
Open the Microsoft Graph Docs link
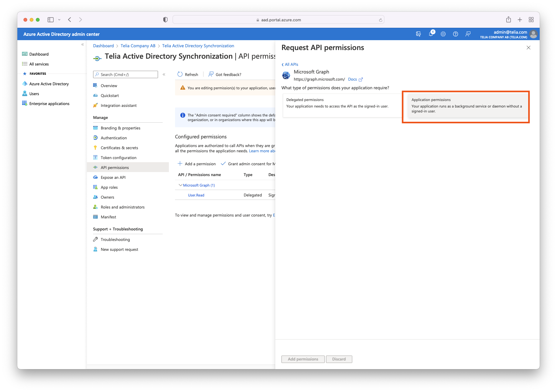pos(355,79)
